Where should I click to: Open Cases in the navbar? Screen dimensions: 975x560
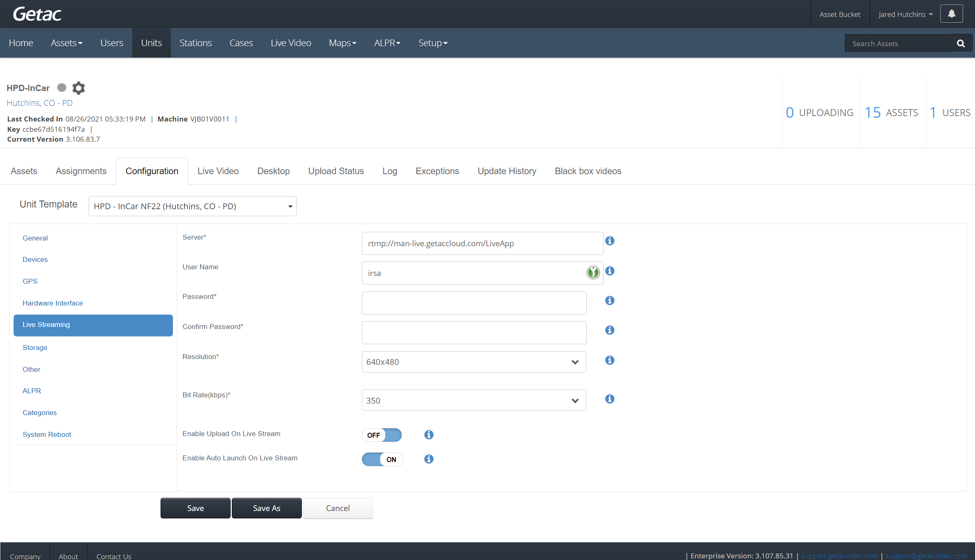pyautogui.click(x=241, y=43)
